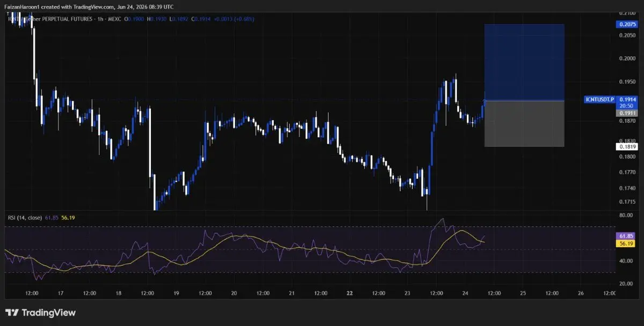Click the 20.00 RSI scale label
This screenshot has height=326, width=644.
pyautogui.click(x=627, y=284)
